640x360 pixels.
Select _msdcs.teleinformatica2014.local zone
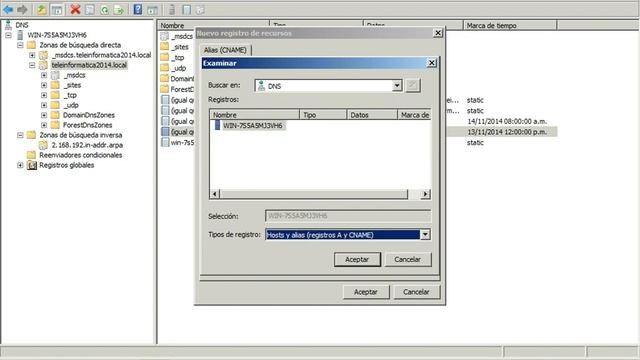[101, 55]
